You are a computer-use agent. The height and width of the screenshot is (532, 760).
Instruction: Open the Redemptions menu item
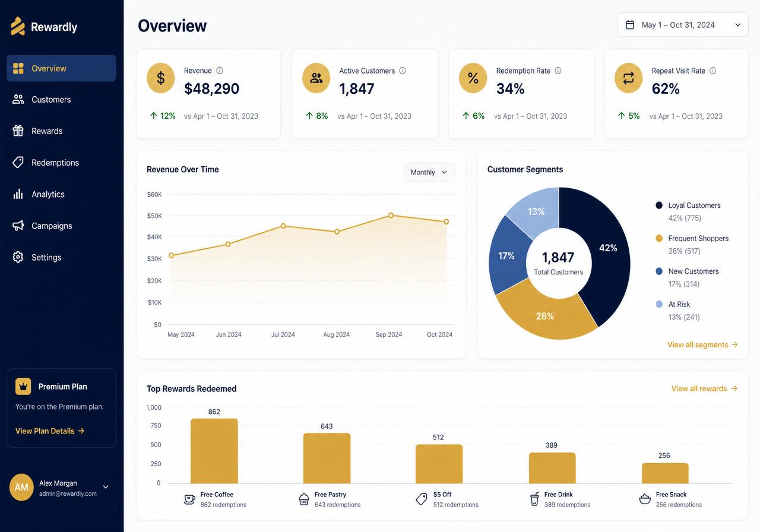(x=61, y=162)
